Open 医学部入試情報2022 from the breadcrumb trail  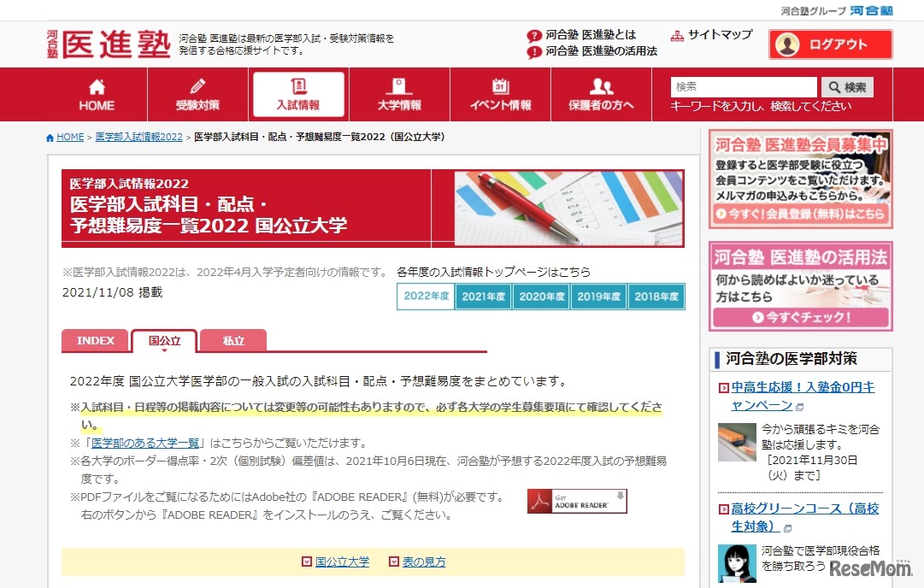(x=138, y=136)
